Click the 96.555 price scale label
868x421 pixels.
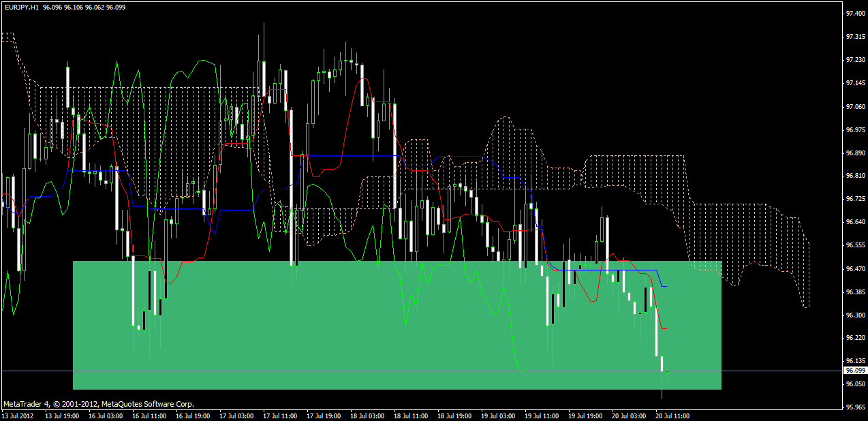click(854, 245)
